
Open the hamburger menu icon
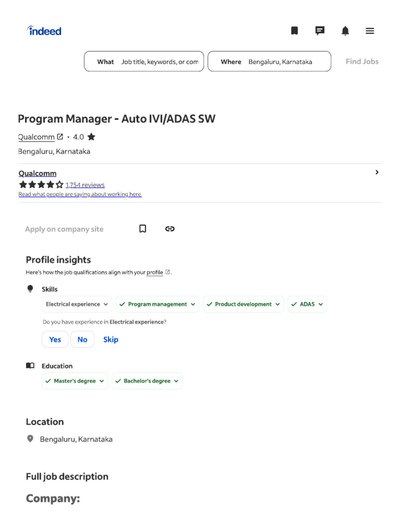pos(370,31)
